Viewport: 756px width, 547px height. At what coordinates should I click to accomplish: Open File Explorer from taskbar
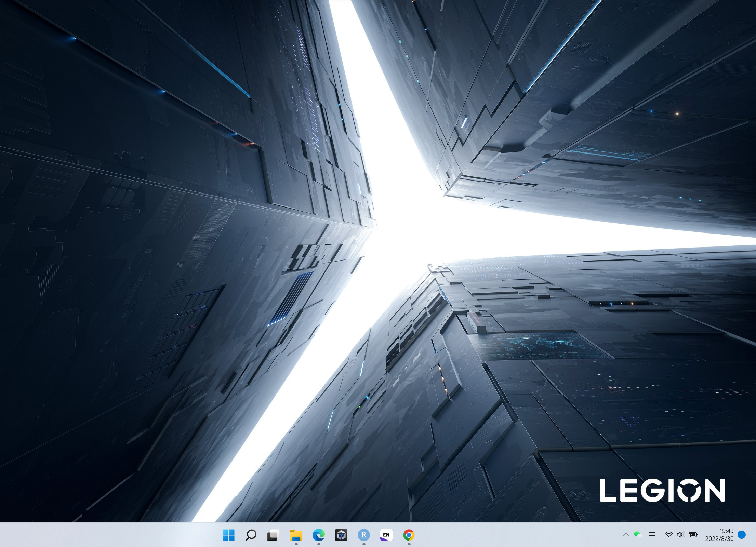pos(296,535)
